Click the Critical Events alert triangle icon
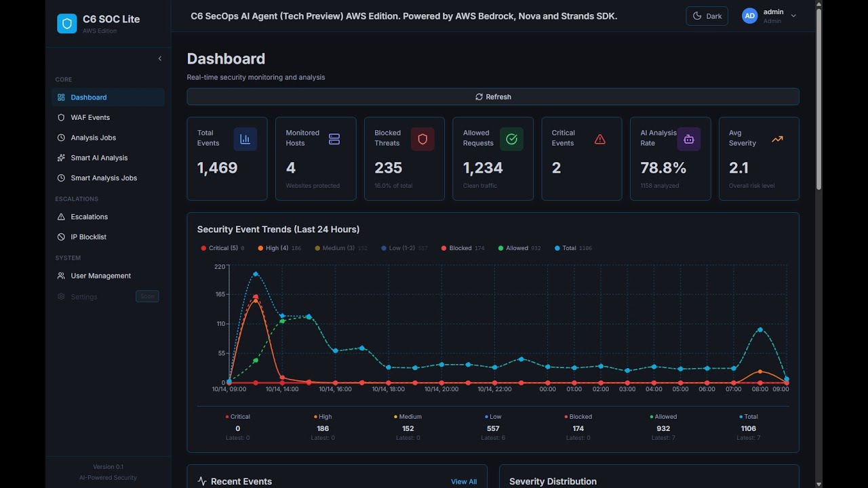The height and width of the screenshot is (488, 868). coord(600,139)
